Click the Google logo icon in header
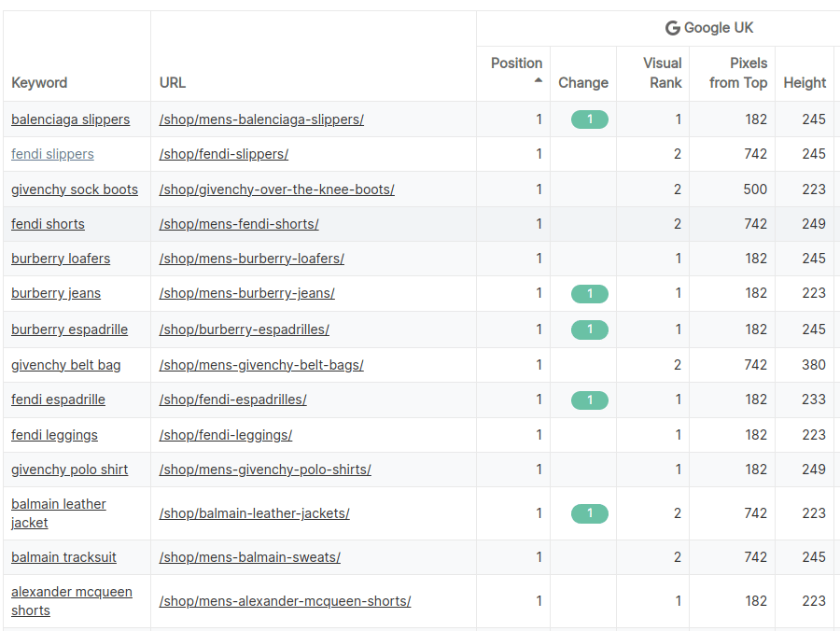Image resolution: width=840 pixels, height=631 pixels. [x=672, y=28]
